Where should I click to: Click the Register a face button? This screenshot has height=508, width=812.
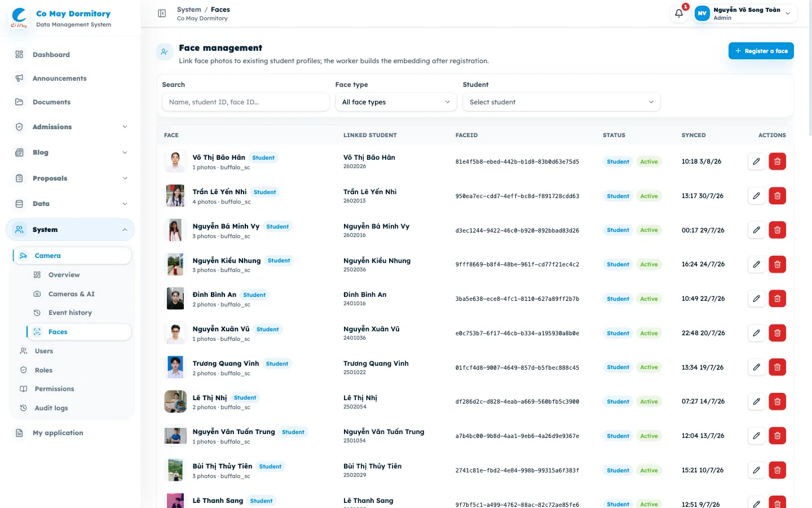click(x=761, y=51)
